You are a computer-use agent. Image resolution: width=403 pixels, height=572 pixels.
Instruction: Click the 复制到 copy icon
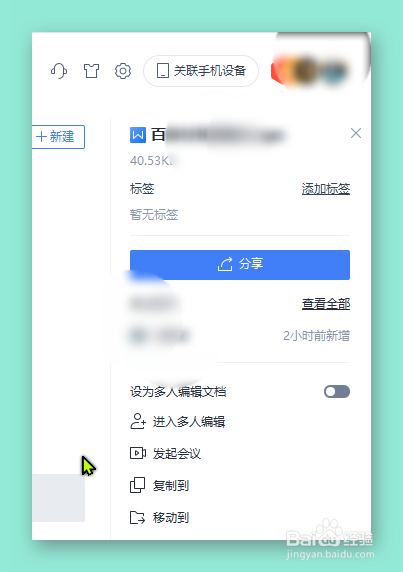click(137, 485)
